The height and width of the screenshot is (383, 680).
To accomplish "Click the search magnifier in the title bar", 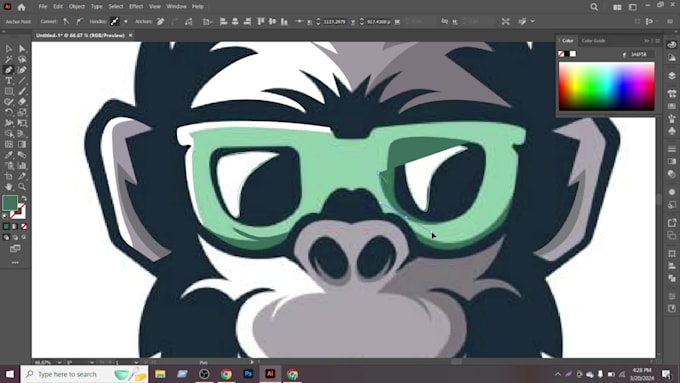I will tap(594, 7).
